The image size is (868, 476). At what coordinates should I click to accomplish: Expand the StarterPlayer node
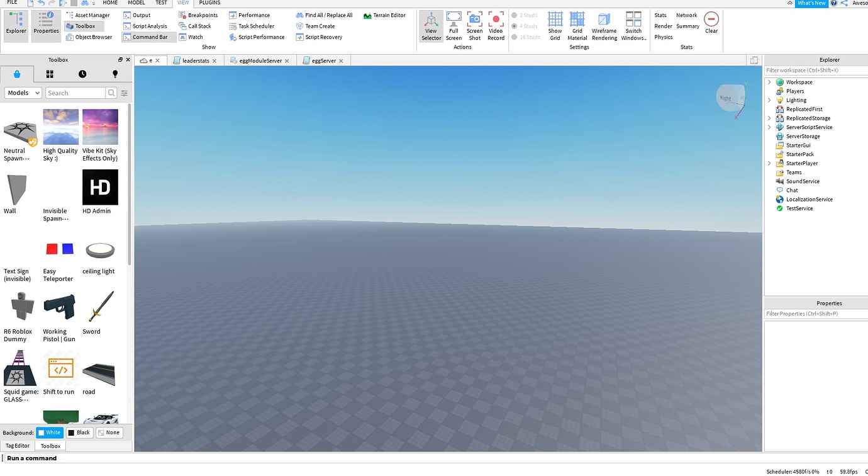point(769,164)
